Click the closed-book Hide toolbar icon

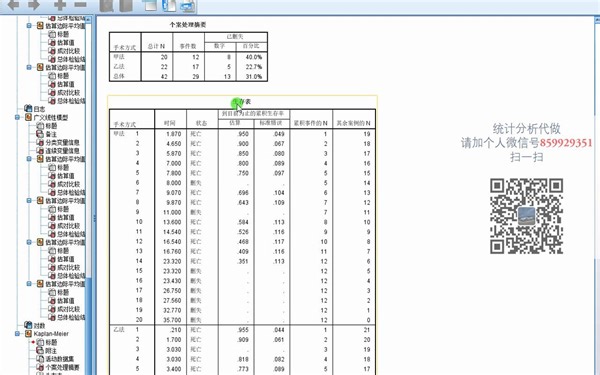[126, 5]
